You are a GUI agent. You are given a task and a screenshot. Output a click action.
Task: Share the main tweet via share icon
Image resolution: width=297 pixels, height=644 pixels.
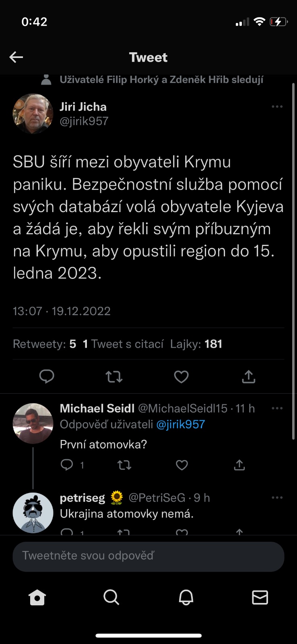[249, 376]
